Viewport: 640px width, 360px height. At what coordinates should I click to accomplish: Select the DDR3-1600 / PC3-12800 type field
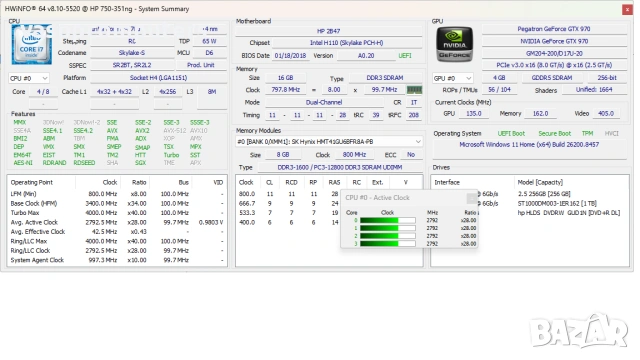[340, 167]
